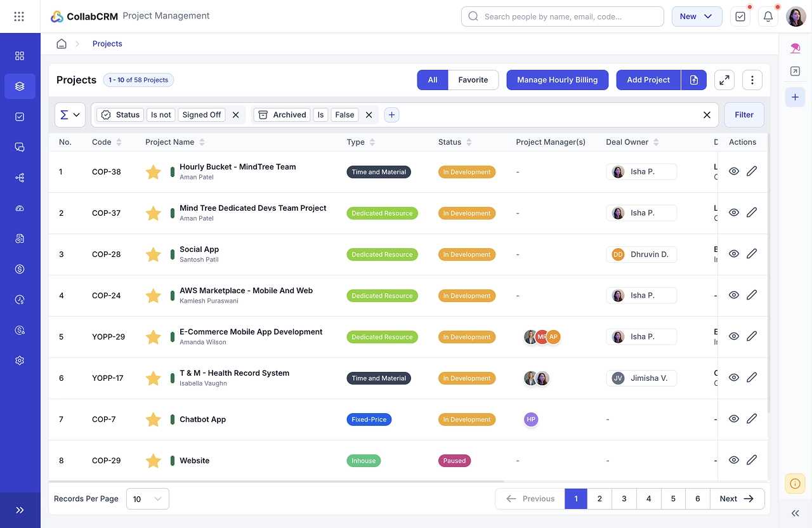Click the plus icon in right panel
This screenshot has width=812, height=528.
coord(795,97)
